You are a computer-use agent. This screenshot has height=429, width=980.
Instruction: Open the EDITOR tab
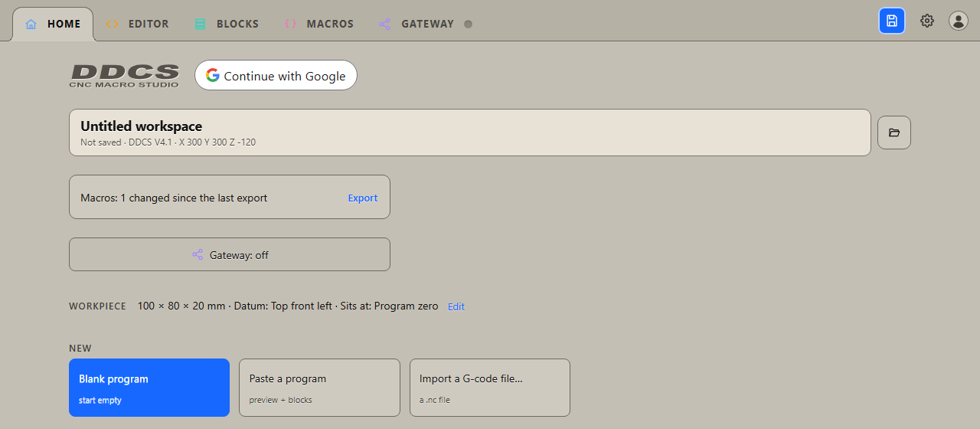[137, 24]
